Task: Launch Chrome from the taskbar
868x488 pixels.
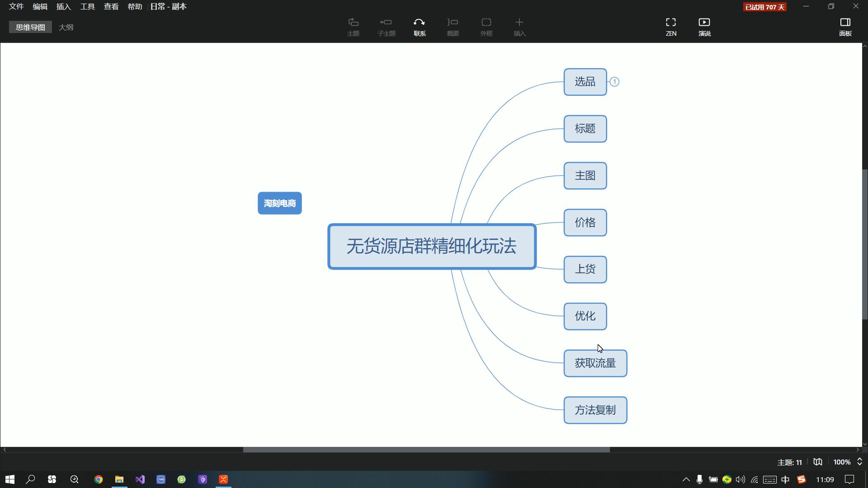Action: pos(98,479)
